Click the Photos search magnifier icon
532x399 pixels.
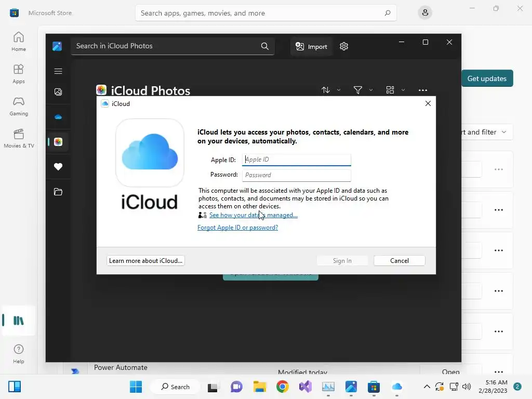[264, 46]
